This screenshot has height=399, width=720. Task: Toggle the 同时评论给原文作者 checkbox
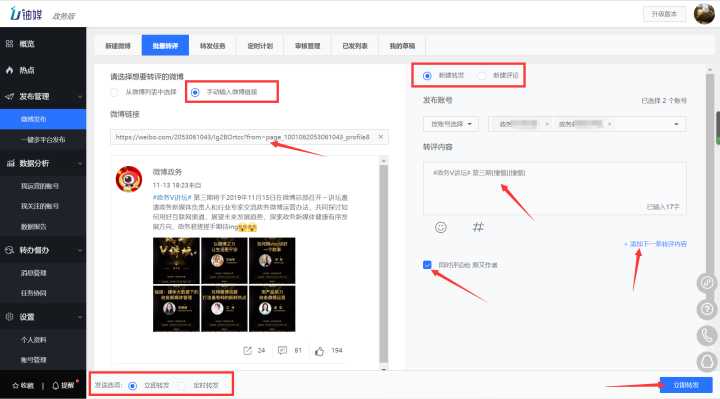pos(427,265)
